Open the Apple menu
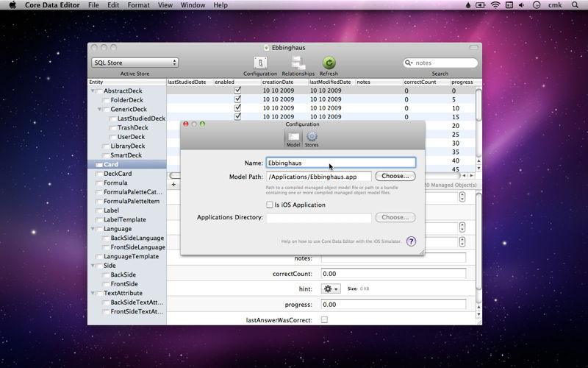This screenshot has height=368, width=588. (12, 5)
